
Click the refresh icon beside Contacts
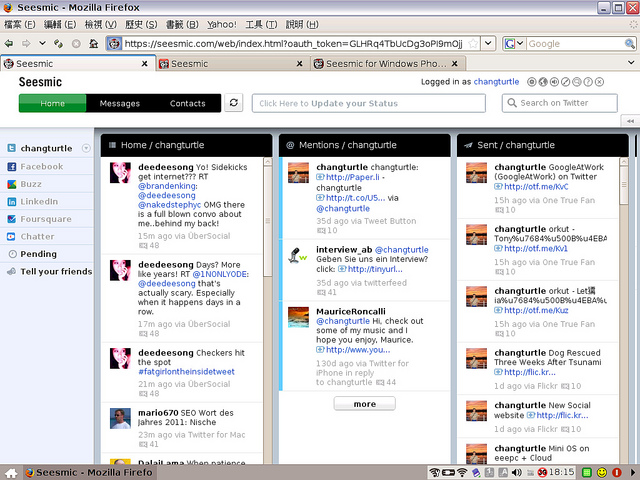click(233, 103)
